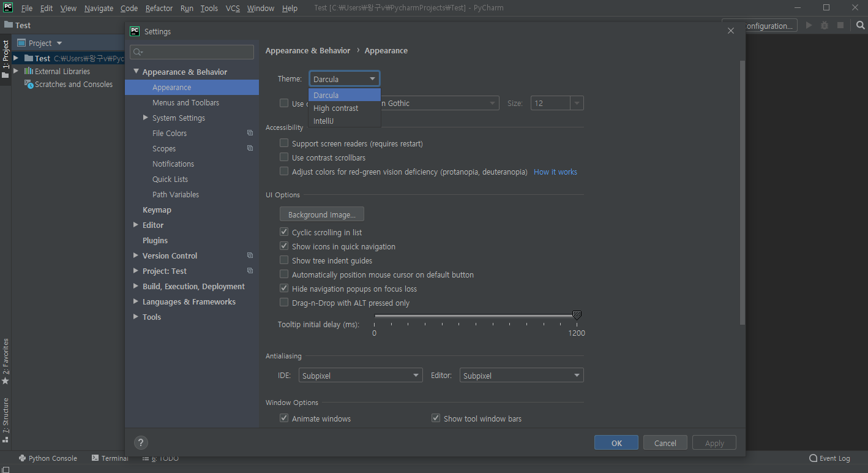Click the tooltip initial delay slider handle

pyautogui.click(x=576, y=315)
